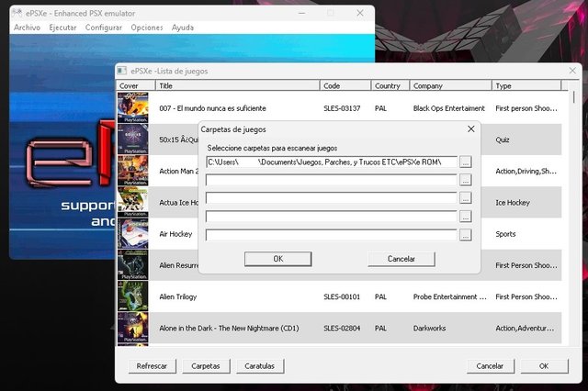Open the Ayuda menu

[x=183, y=28]
